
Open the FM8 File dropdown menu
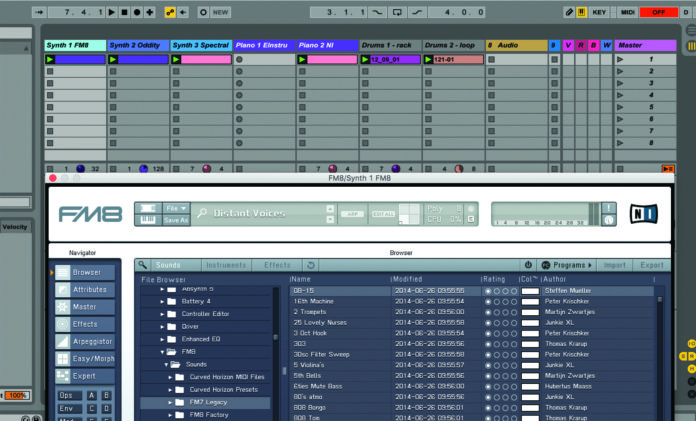[x=176, y=208]
